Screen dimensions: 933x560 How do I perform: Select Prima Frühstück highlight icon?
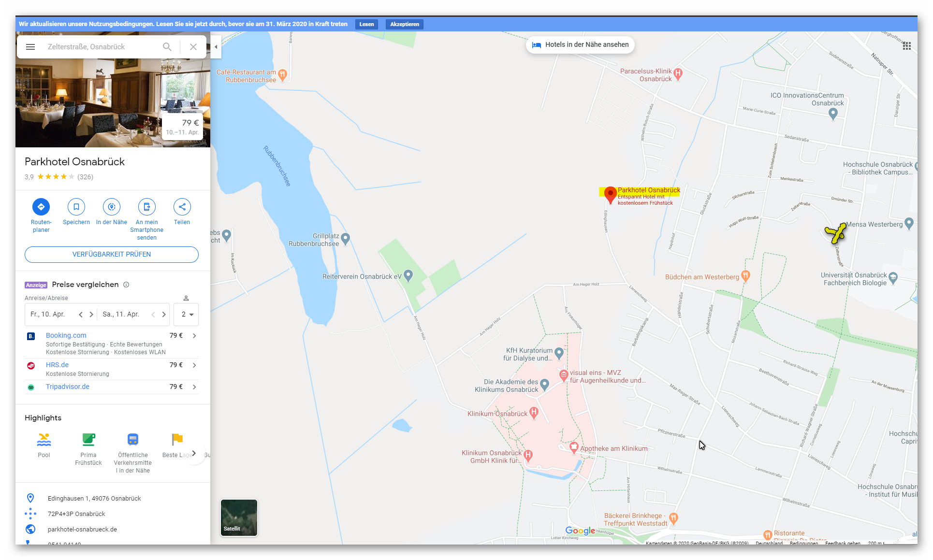88,440
